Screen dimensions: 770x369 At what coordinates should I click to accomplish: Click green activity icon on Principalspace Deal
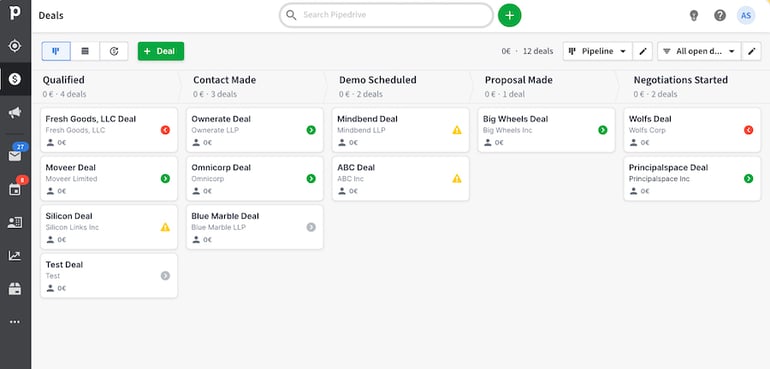[748, 178]
